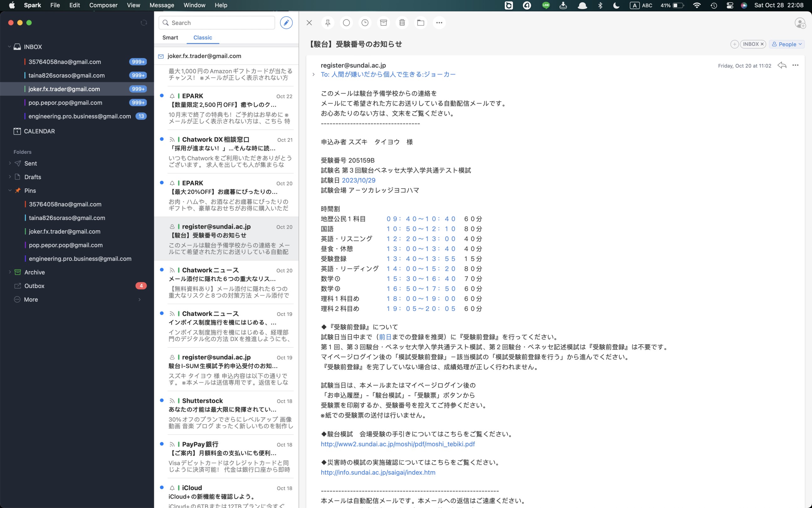Expand the Drafts folder
The width and height of the screenshot is (812, 508).
click(10, 177)
